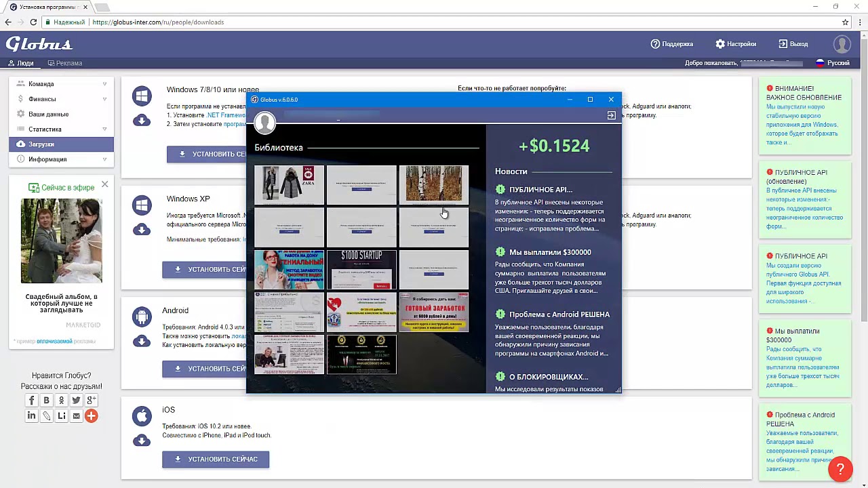
Task: Expand the Информация sidebar menu
Action: [x=61, y=159]
